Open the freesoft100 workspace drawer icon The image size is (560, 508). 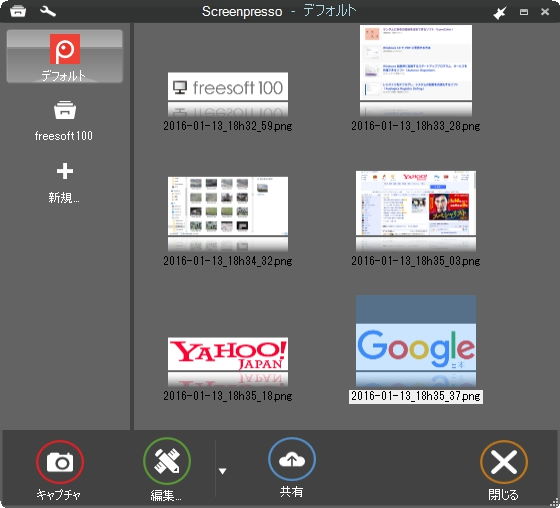point(65,110)
